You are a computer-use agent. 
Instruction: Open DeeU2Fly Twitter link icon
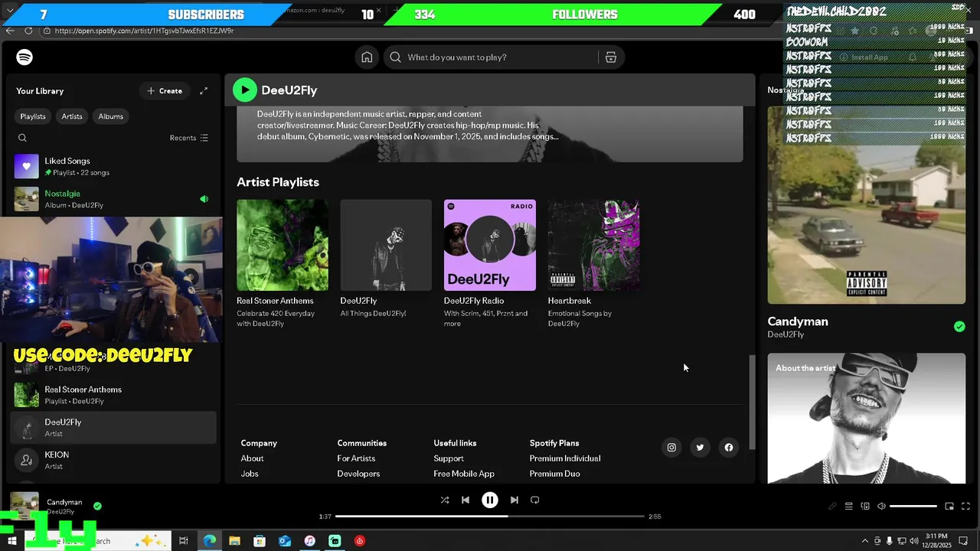tap(700, 448)
